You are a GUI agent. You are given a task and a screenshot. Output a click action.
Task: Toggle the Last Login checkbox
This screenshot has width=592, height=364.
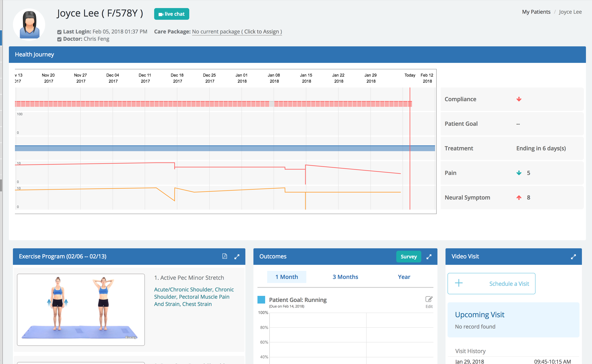59,32
